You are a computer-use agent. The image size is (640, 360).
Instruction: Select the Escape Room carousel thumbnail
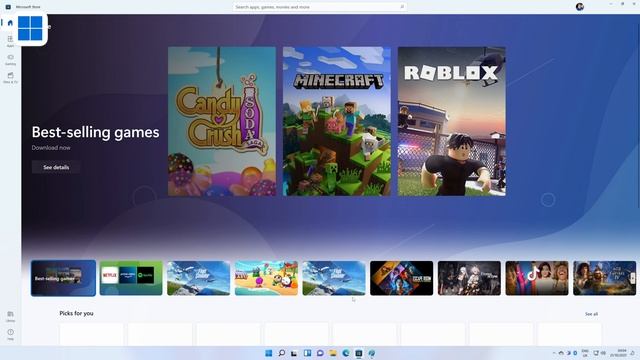[x=402, y=278]
